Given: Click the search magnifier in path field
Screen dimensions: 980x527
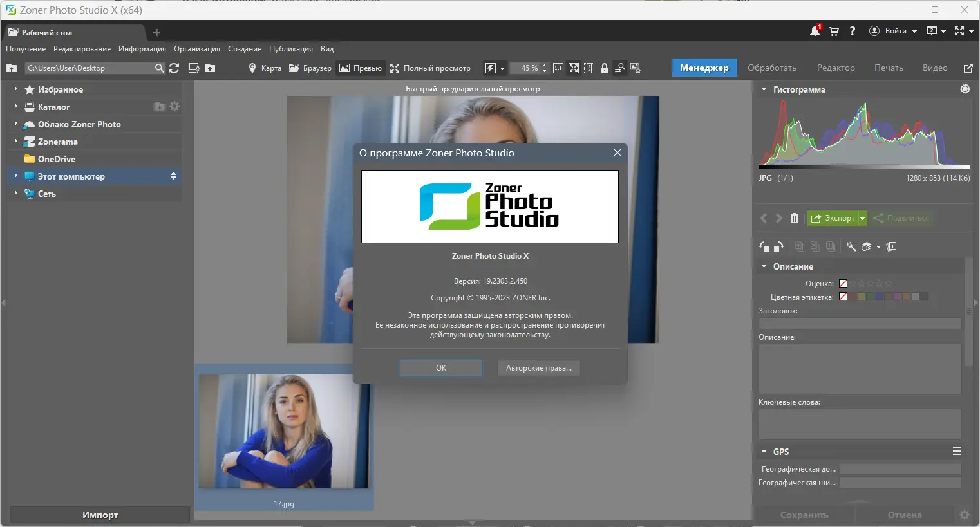Looking at the screenshot, I should pos(160,68).
